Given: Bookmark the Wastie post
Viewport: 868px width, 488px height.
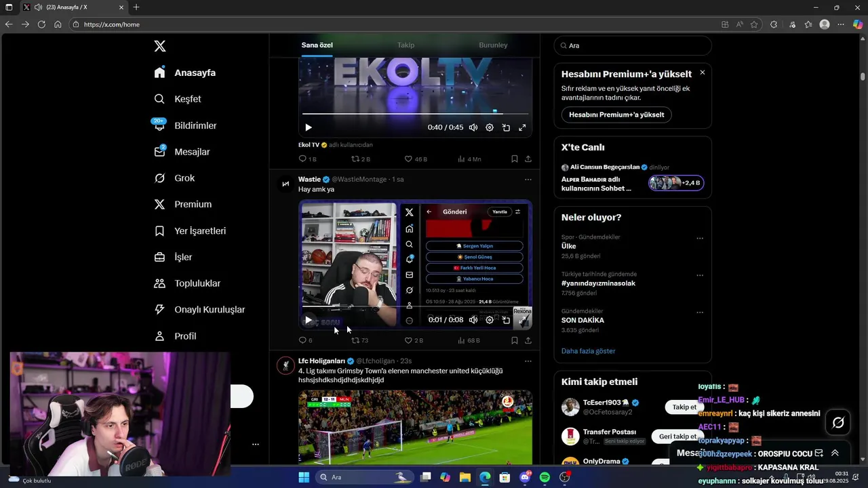Looking at the screenshot, I should [x=514, y=340].
